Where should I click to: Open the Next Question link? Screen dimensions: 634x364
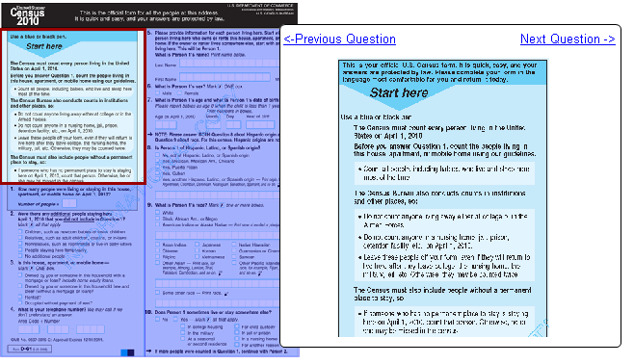[x=568, y=39]
